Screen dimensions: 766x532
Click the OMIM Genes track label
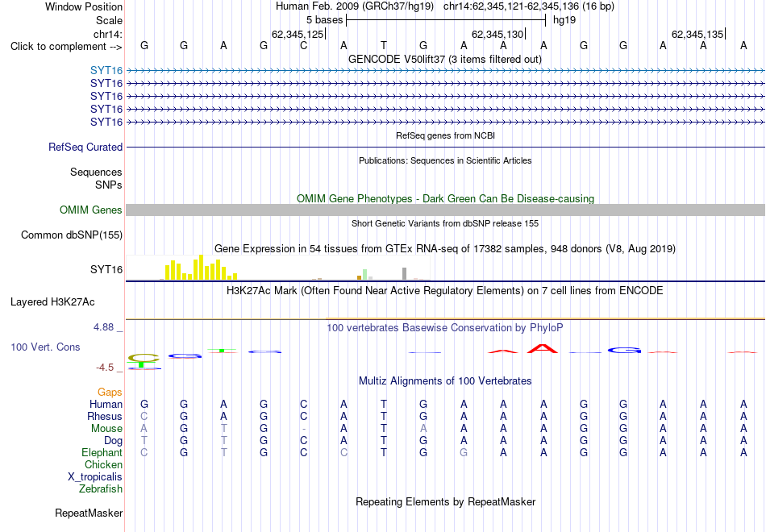[90, 210]
